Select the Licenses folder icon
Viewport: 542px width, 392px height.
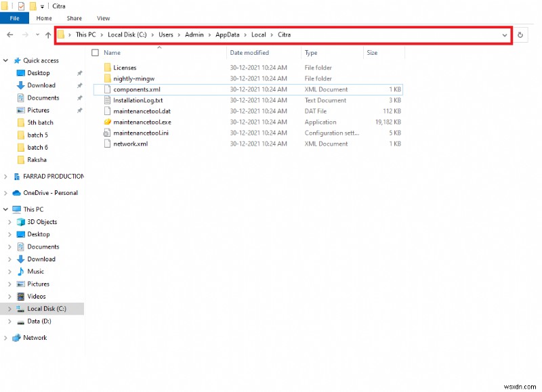tap(108, 67)
